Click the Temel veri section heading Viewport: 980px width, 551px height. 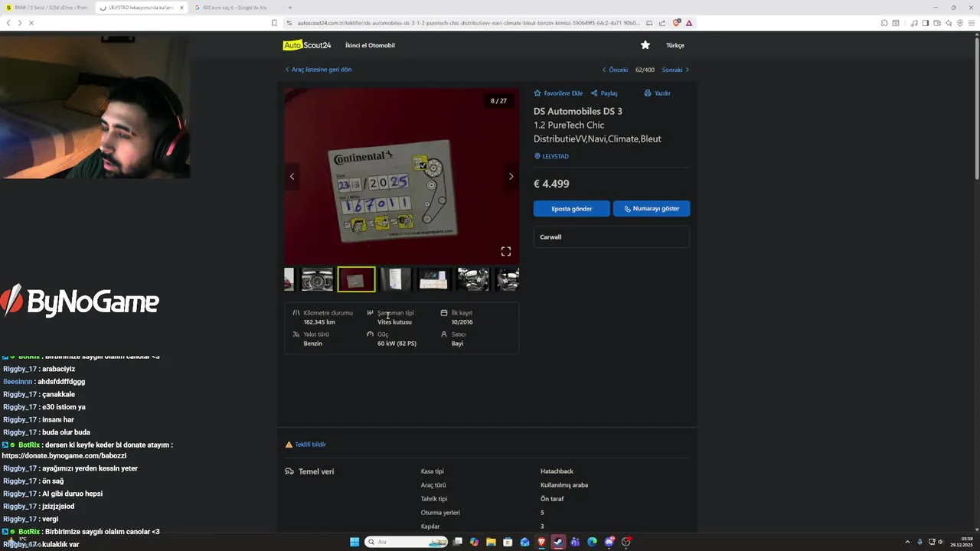click(x=316, y=471)
